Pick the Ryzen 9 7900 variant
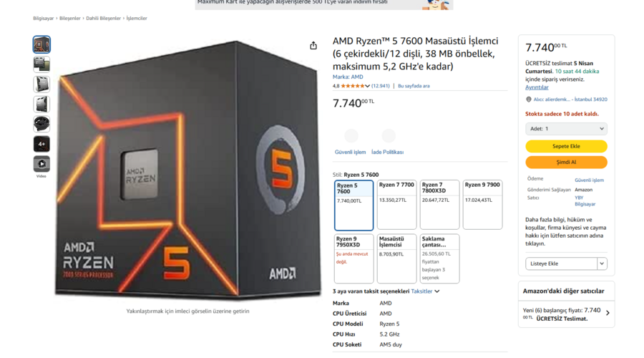 tap(482, 205)
